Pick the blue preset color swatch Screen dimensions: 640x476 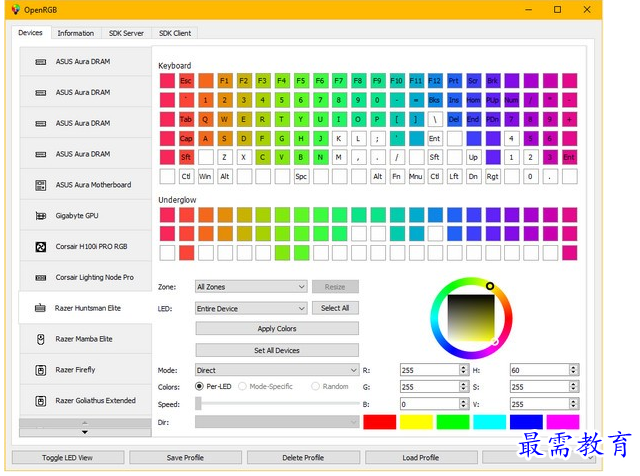(x=526, y=422)
